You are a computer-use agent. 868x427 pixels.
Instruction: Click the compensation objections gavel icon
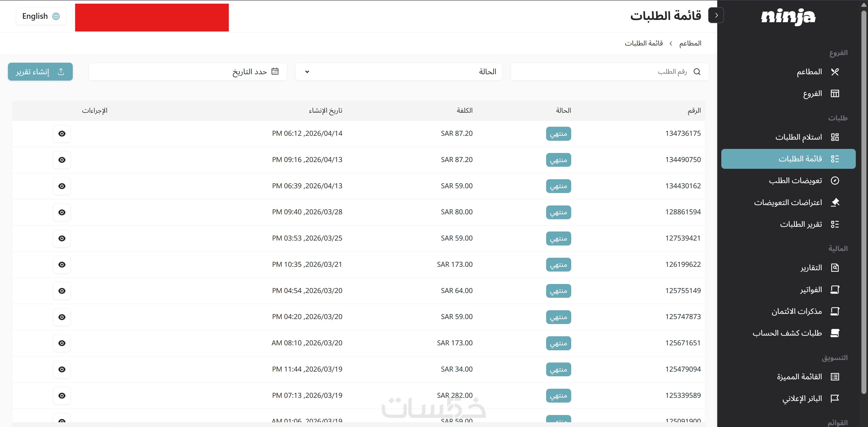tap(835, 202)
